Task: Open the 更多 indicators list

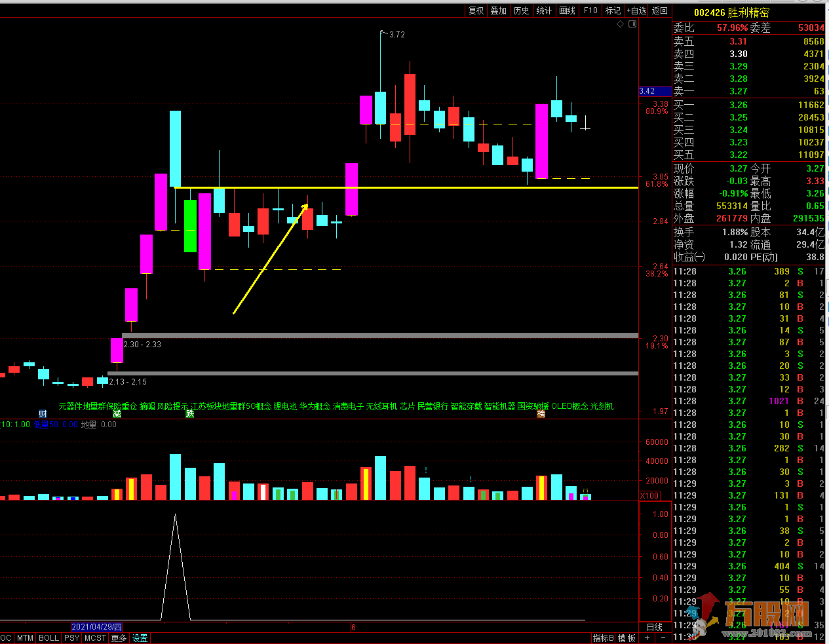Action: 119,638
